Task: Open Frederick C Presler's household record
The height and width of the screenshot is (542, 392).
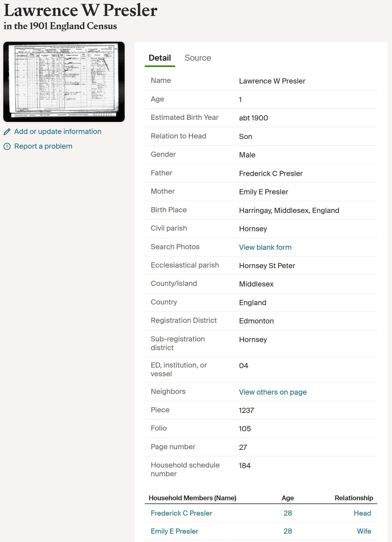Action: click(181, 513)
